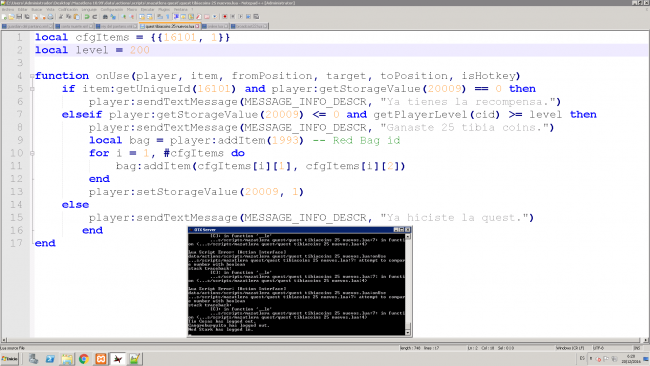Viewport: 650px width, 366px height.
Task: Open the Buscar menu
Action: 36,10
